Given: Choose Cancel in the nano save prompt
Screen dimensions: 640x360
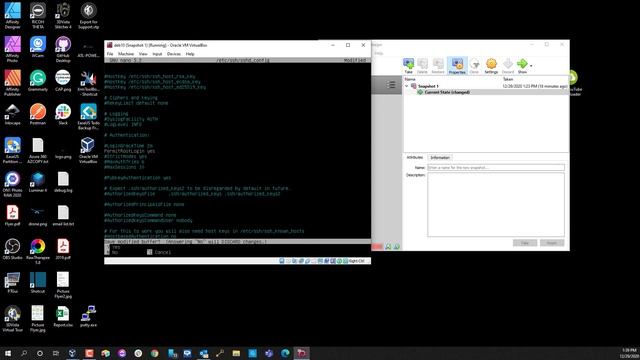Looking at the screenshot, I should coord(159,252).
